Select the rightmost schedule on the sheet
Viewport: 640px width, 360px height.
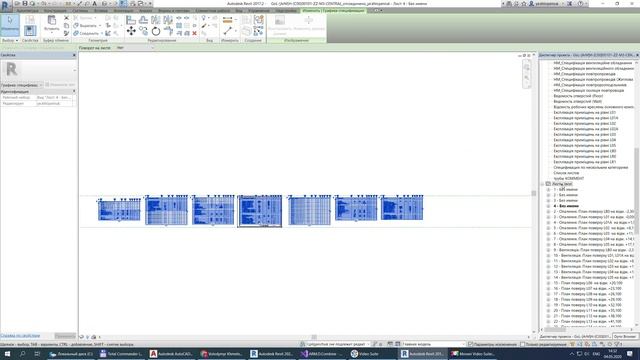point(402,208)
